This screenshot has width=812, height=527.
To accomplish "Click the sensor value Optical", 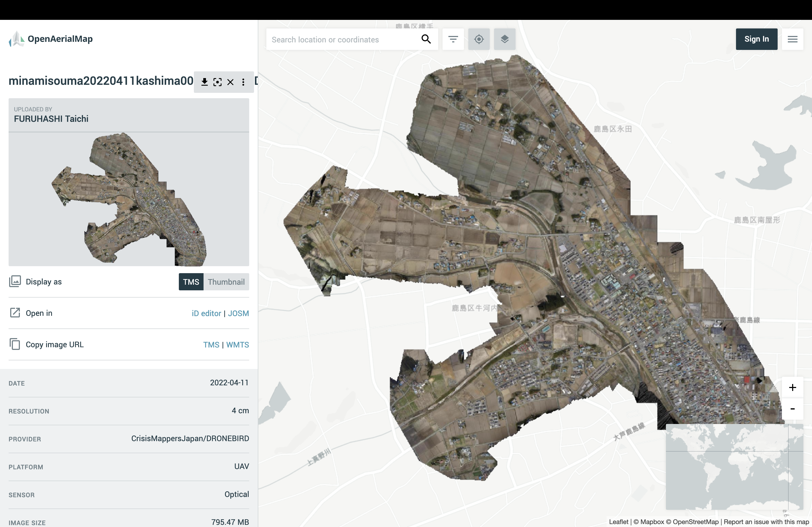I will point(237,494).
